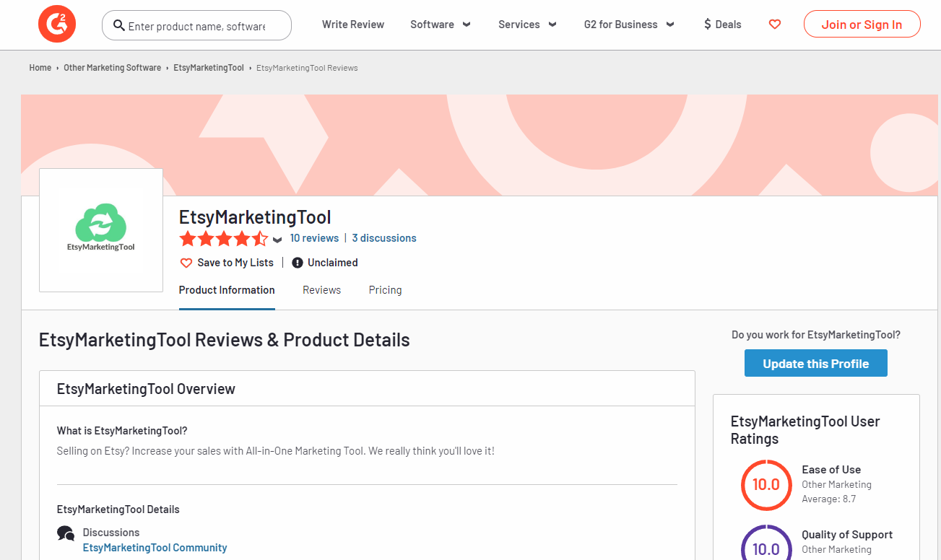
Task: Click the search magnifier icon
Action: 119,25
